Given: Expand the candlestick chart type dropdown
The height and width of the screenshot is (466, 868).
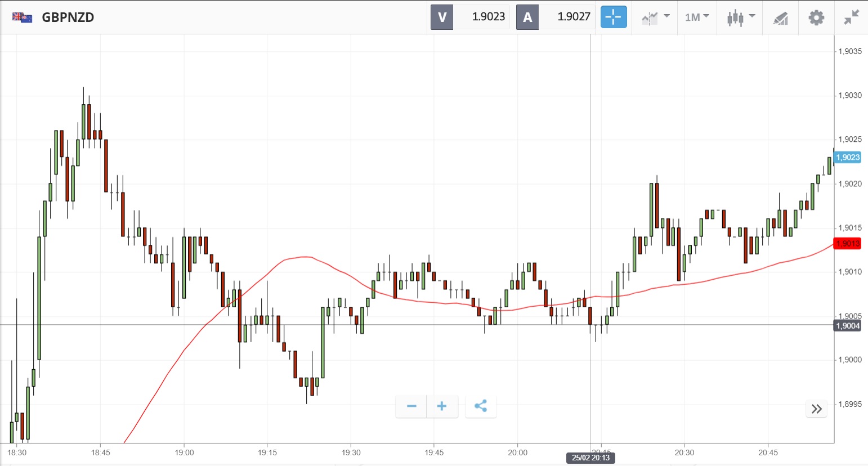Looking at the screenshot, I should pos(740,17).
